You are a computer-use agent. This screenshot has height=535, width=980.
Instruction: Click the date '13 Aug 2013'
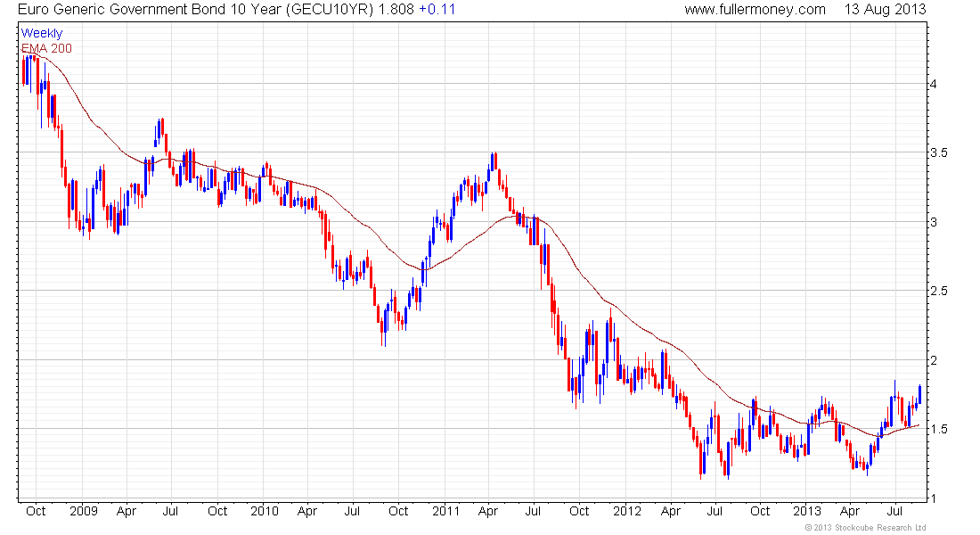[x=885, y=10]
